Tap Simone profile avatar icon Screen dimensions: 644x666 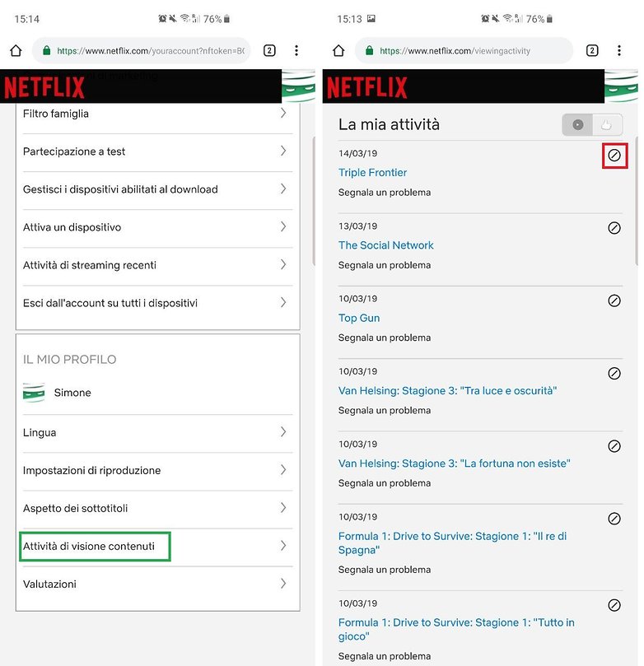pyautogui.click(x=34, y=393)
